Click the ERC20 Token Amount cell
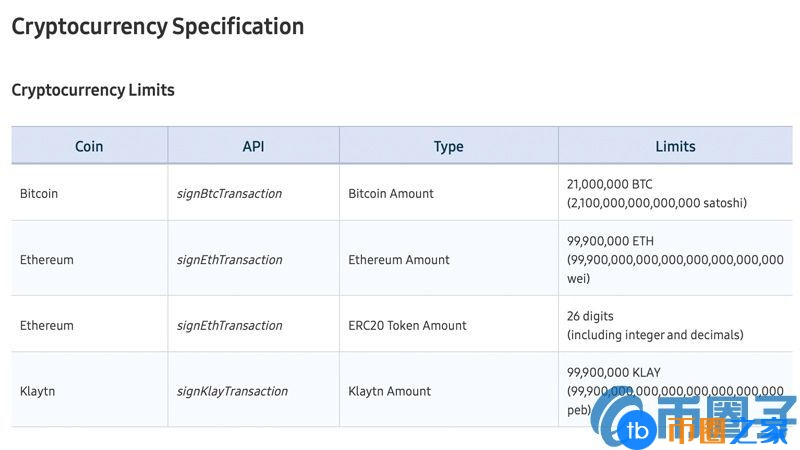This screenshot has height=450, width=800. pyautogui.click(x=407, y=325)
